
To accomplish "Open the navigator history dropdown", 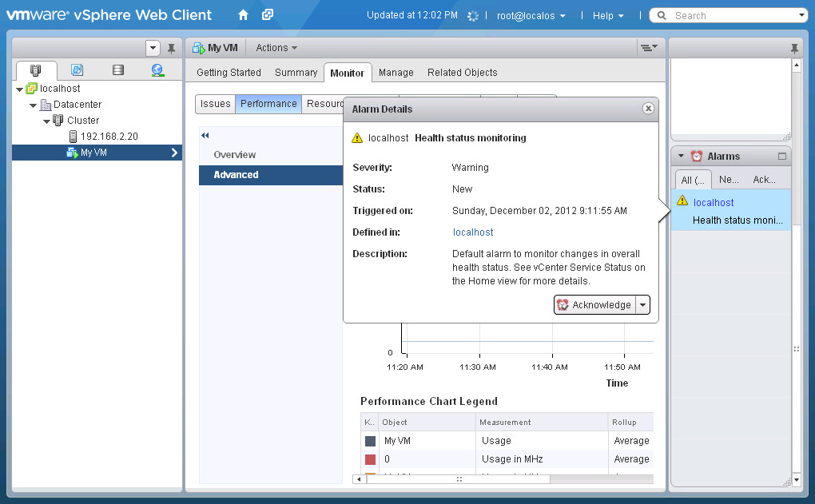I will click(x=153, y=48).
